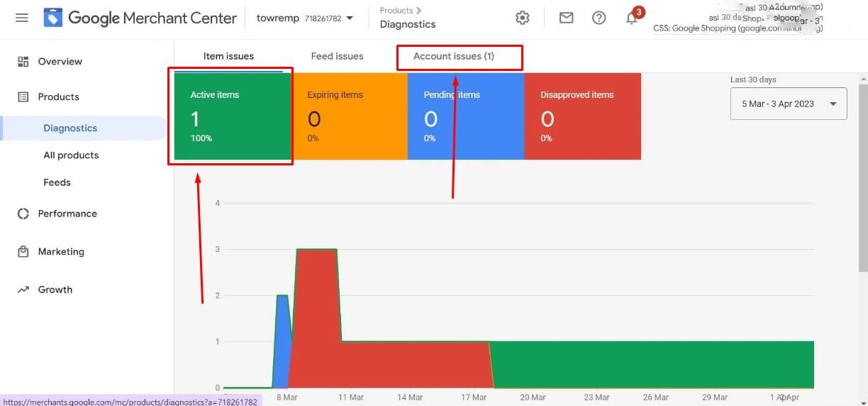This screenshot has height=406, width=868.
Task: Open the 5 Mar - 3 Apr 2023 date range dropdown
Action: (789, 104)
